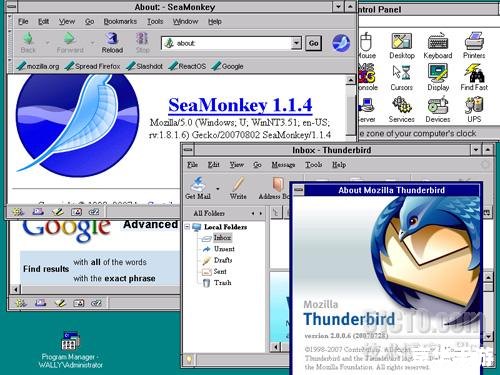Click the Address Book icon in SeaMonkey component bar
This screenshot has height=375, width=500.
[x=76, y=212]
